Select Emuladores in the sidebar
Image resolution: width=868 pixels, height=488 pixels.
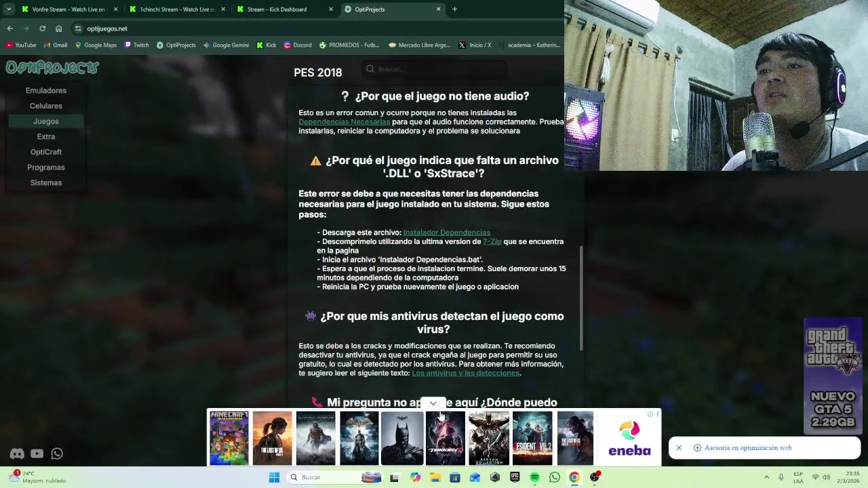click(46, 91)
